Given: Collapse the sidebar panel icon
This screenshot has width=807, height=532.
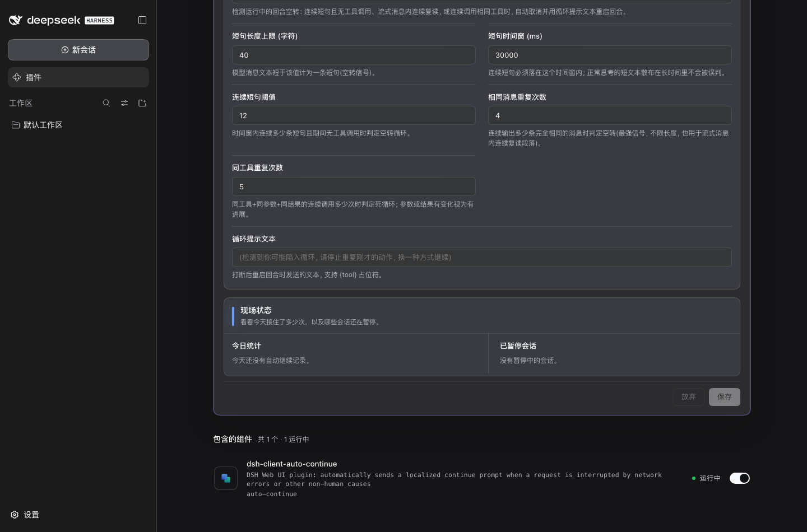Looking at the screenshot, I should coord(142,20).
